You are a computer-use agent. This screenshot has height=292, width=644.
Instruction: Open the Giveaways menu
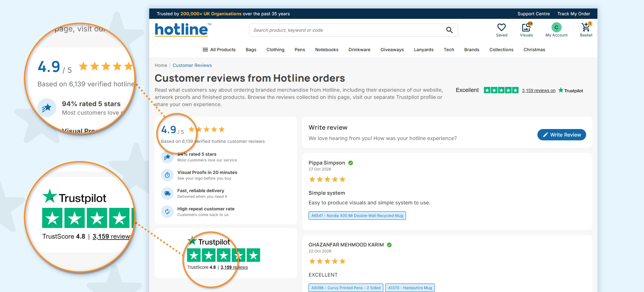coord(392,50)
